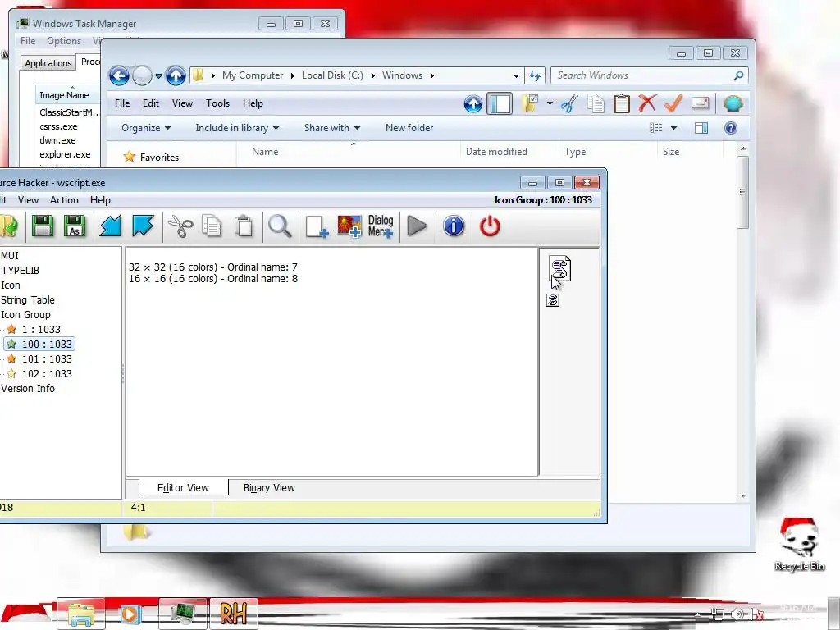Open Task Manager Applications tab
The height and width of the screenshot is (630, 840).
(48, 62)
